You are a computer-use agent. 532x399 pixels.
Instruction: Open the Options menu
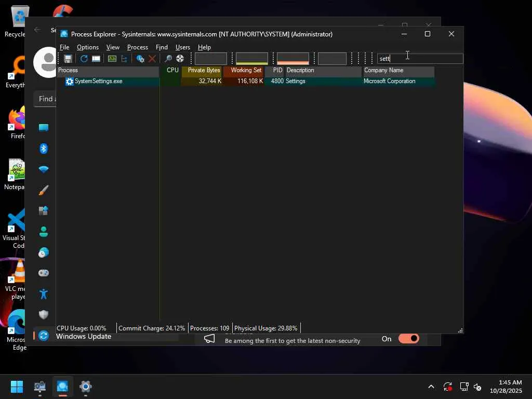click(x=88, y=47)
